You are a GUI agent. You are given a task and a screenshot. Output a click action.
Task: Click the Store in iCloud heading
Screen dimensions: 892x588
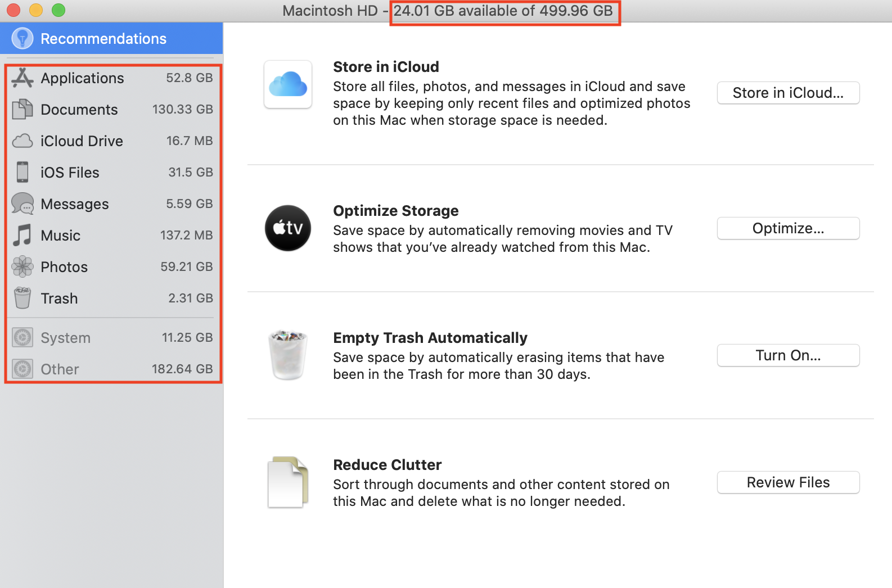click(x=386, y=67)
